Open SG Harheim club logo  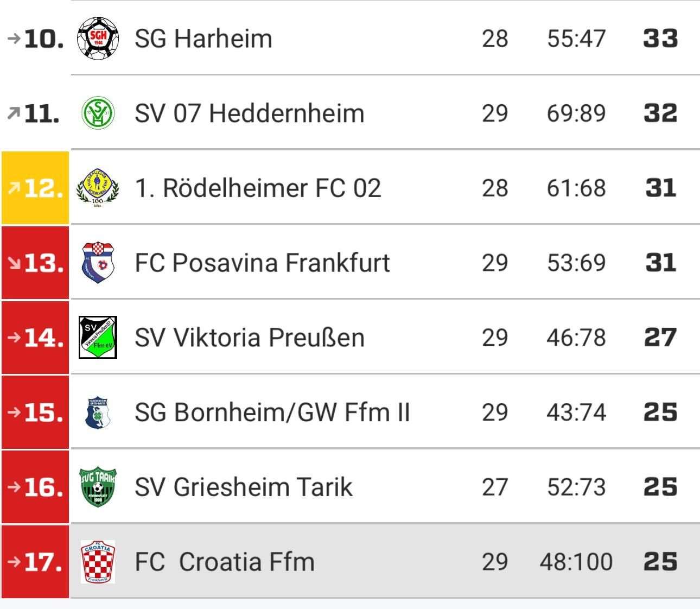pyautogui.click(x=98, y=38)
